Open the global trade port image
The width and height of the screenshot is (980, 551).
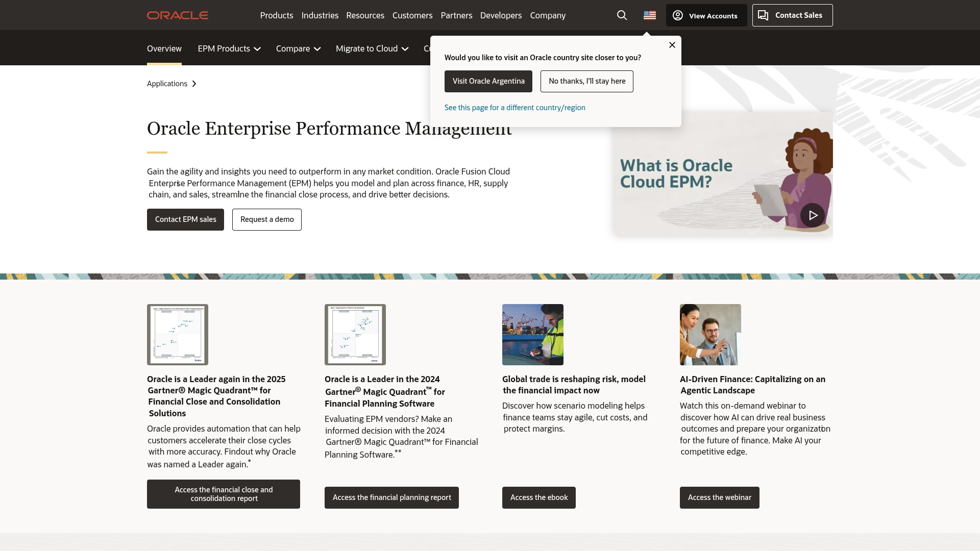(x=533, y=335)
